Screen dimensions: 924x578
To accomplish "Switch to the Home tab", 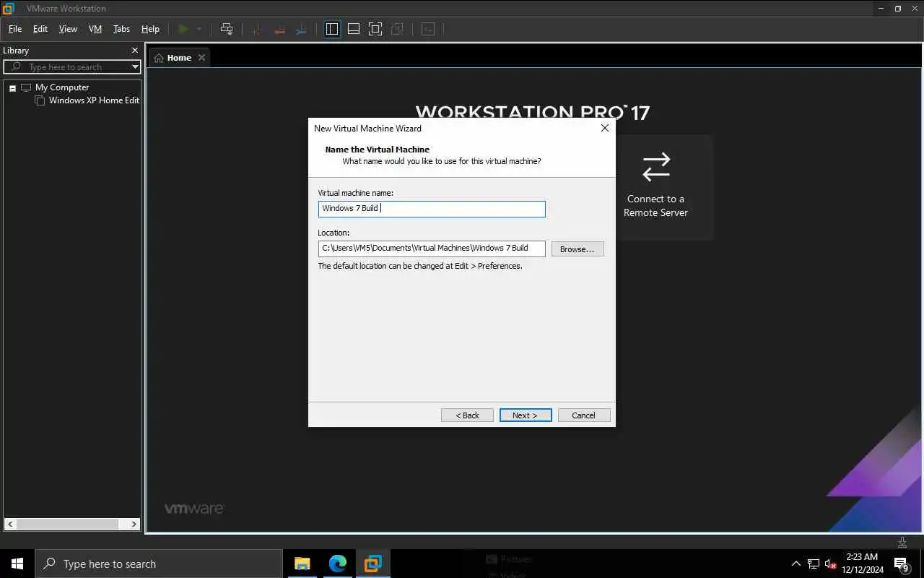I will click(179, 58).
